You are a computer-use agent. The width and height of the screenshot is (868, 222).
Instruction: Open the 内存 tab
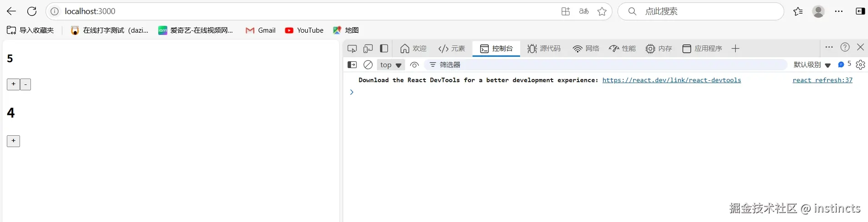point(658,49)
